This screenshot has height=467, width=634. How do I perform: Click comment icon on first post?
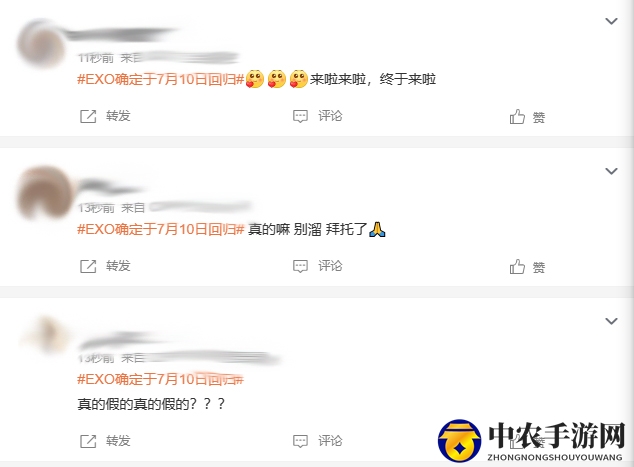tap(300, 116)
